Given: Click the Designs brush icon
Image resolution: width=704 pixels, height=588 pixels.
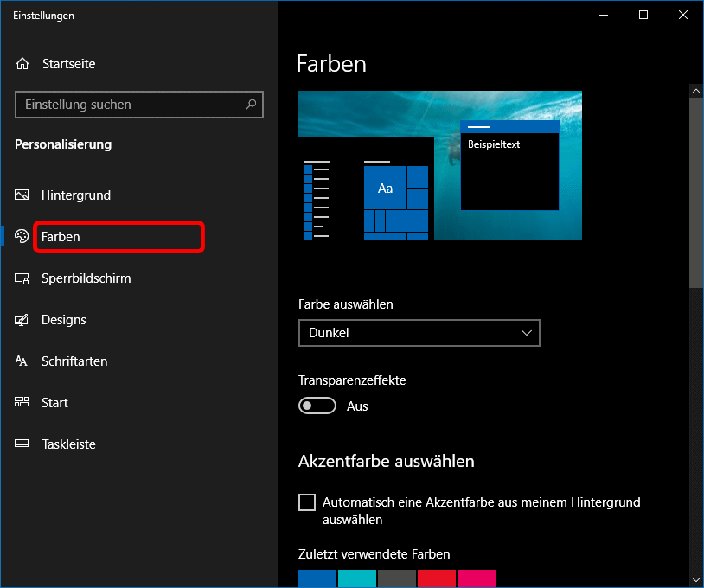Looking at the screenshot, I should point(22,320).
